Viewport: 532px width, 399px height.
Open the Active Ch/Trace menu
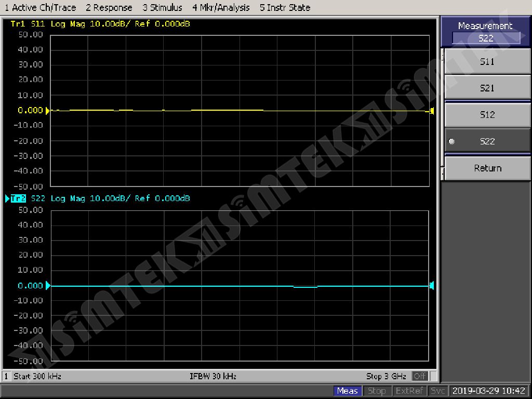40,7
